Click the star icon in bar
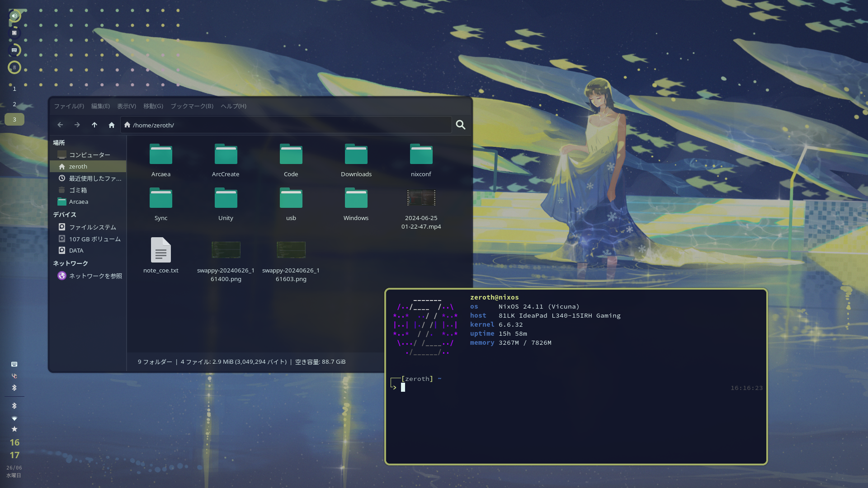The width and height of the screenshot is (868, 488). tap(14, 429)
